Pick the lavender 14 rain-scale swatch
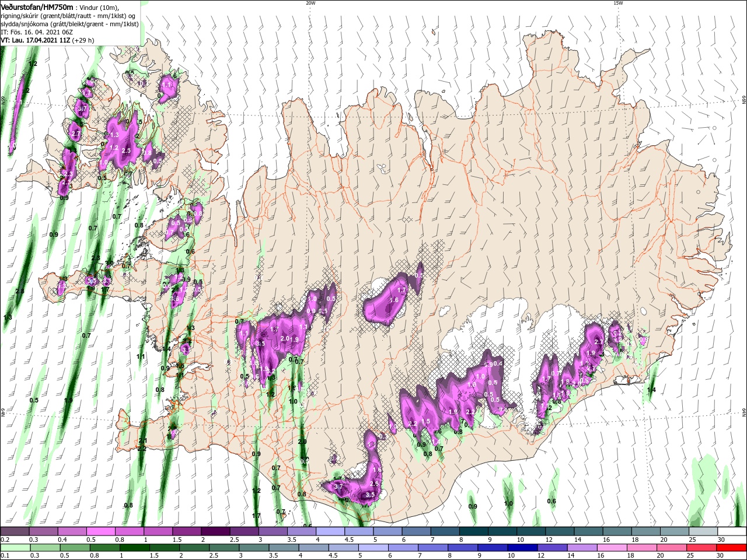Screen dimensions: 747x560 pyautogui.click(x=581, y=548)
